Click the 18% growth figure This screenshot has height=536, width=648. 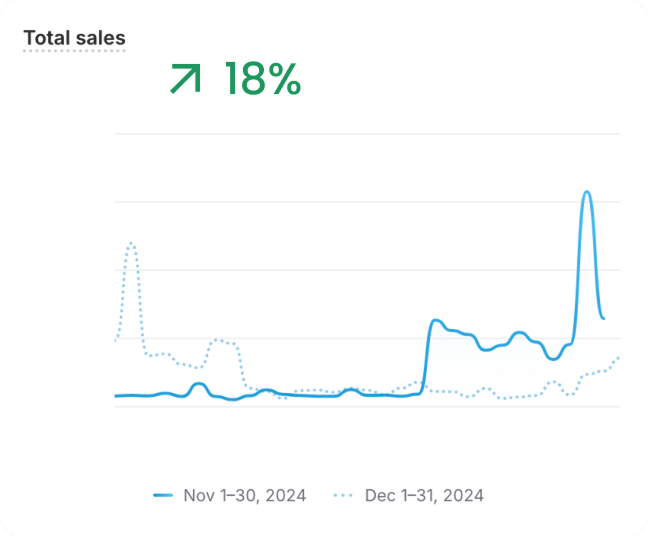(x=262, y=79)
